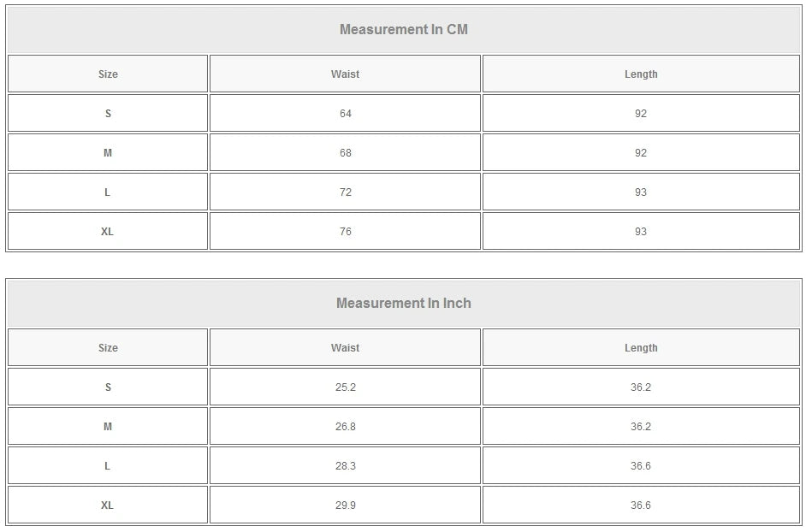Click the 36.6 length cell in the L row
806x532 pixels.
click(641, 466)
